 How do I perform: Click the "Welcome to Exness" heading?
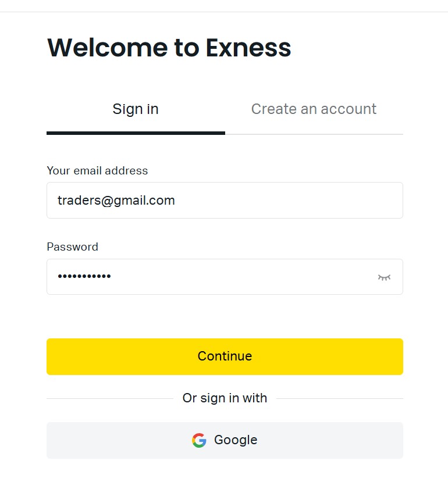click(169, 48)
